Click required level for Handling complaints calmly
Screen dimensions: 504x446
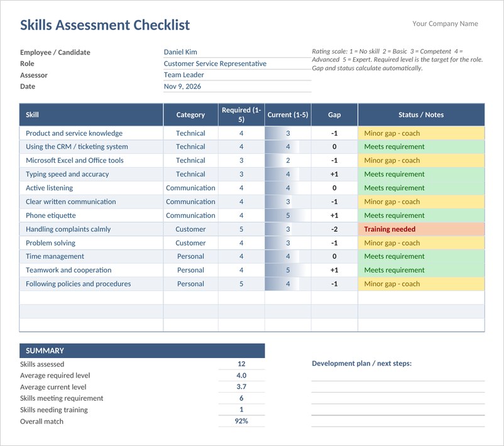tap(241, 229)
